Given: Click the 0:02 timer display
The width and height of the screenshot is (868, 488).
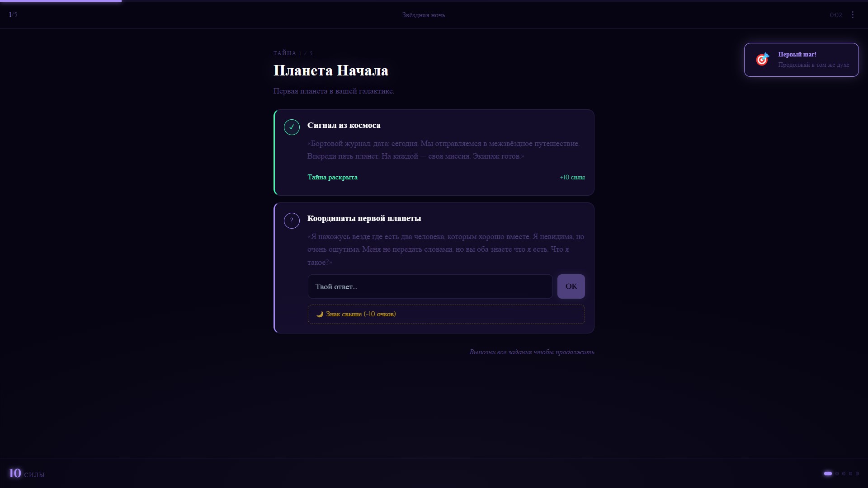Looking at the screenshot, I should [835, 15].
